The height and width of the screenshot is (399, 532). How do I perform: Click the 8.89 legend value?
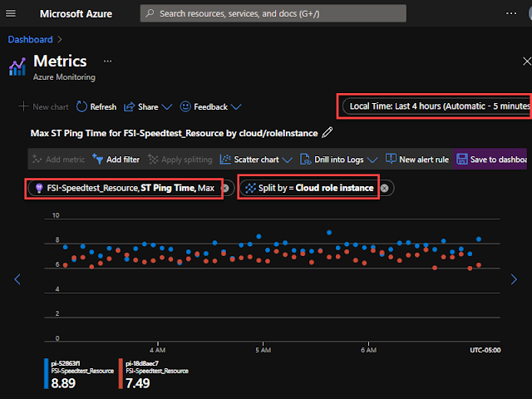click(x=63, y=383)
